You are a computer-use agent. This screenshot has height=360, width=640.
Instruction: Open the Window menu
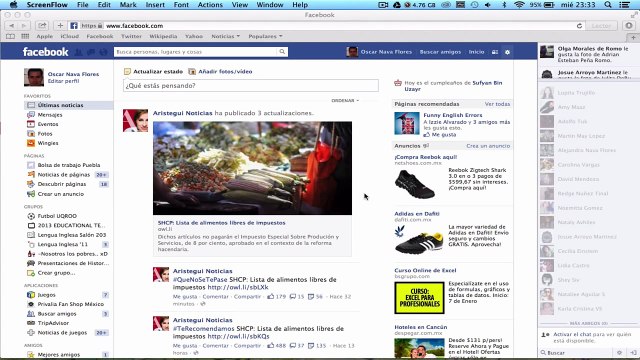click(270, 5)
